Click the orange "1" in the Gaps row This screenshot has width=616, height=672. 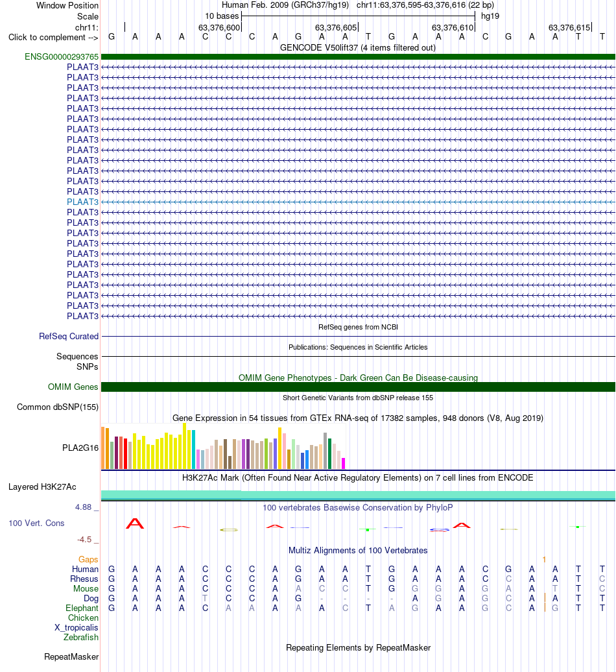[x=544, y=559]
